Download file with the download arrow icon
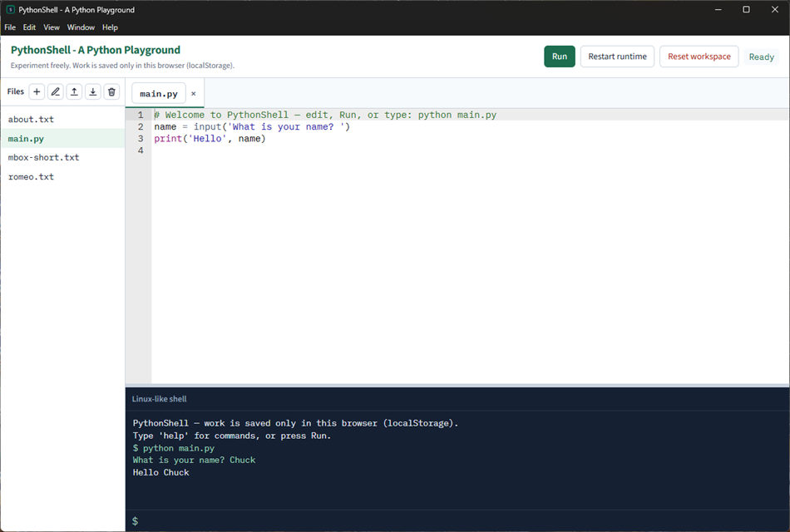 coord(92,91)
